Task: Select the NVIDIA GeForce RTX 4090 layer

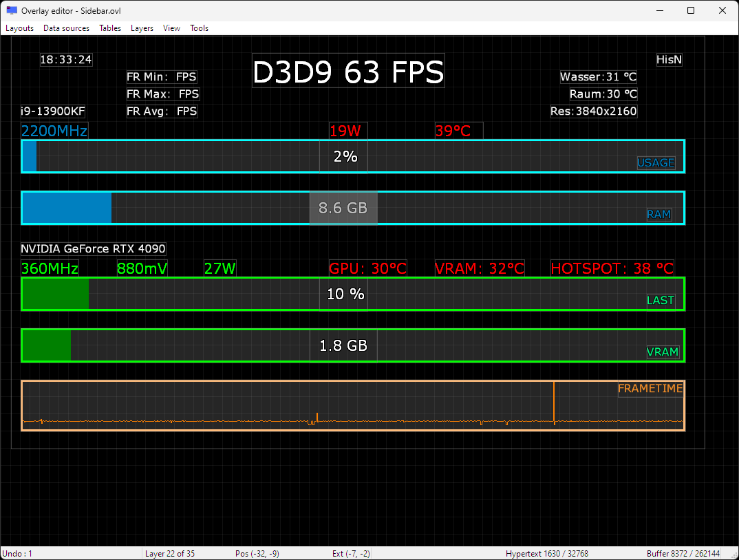Action: (x=94, y=248)
